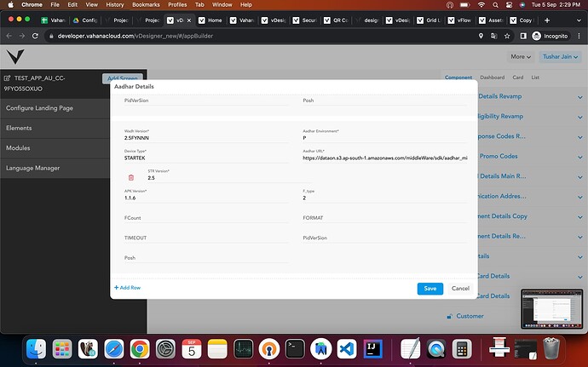Viewport: 588px width, 367px height.
Task: Save the Aadhar Details
Action: (x=430, y=289)
